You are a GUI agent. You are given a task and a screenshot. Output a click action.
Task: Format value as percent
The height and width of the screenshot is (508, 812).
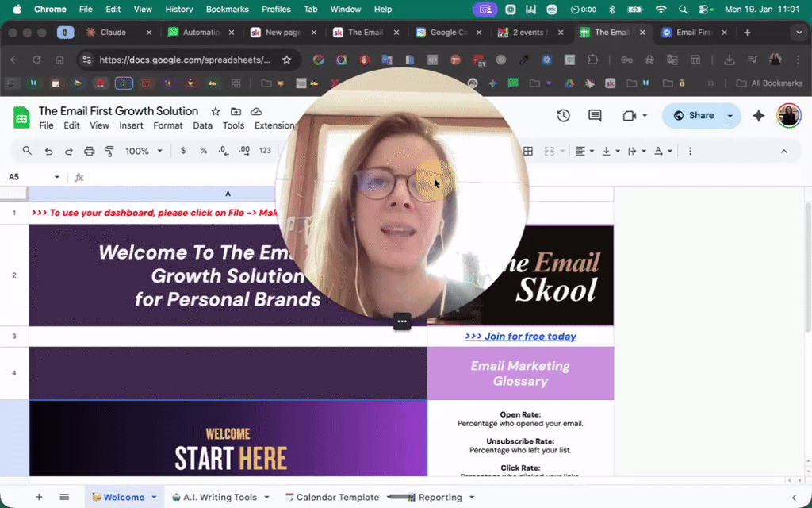pos(204,151)
